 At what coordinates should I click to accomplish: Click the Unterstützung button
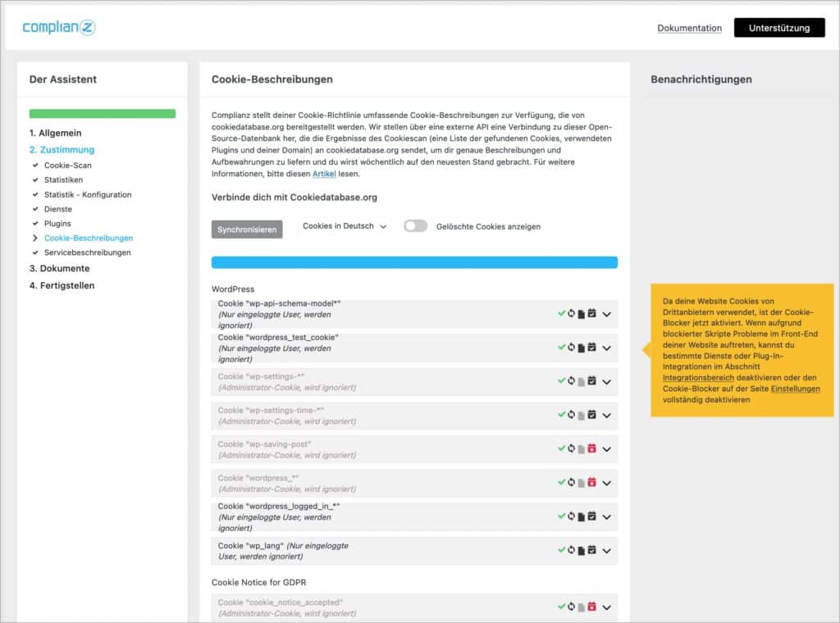(x=779, y=28)
